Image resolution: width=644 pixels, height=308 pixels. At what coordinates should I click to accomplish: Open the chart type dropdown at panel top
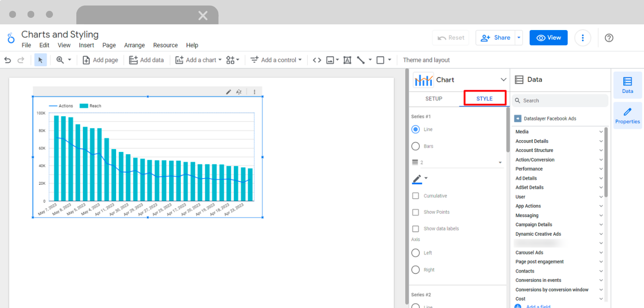pyautogui.click(x=503, y=79)
